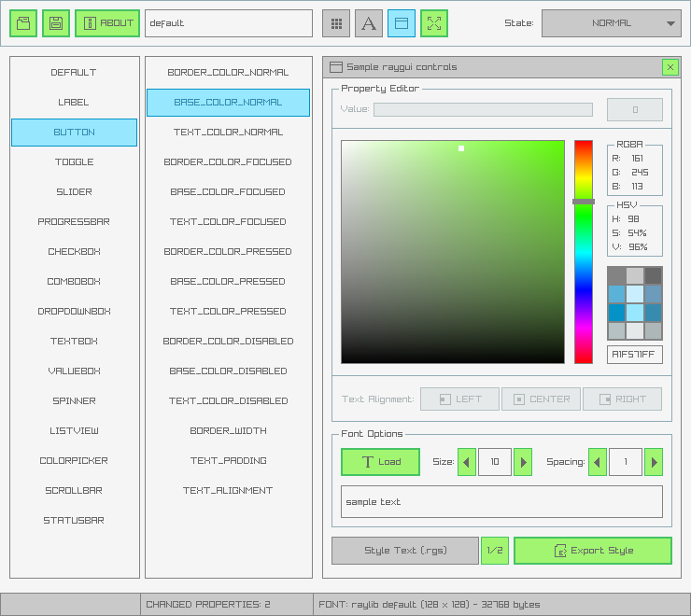Open the ABOUT info button

coord(107,23)
